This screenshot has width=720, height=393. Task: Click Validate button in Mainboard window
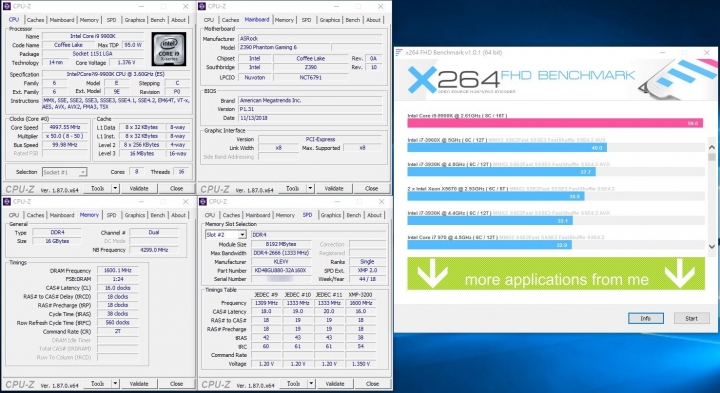(x=334, y=188)
